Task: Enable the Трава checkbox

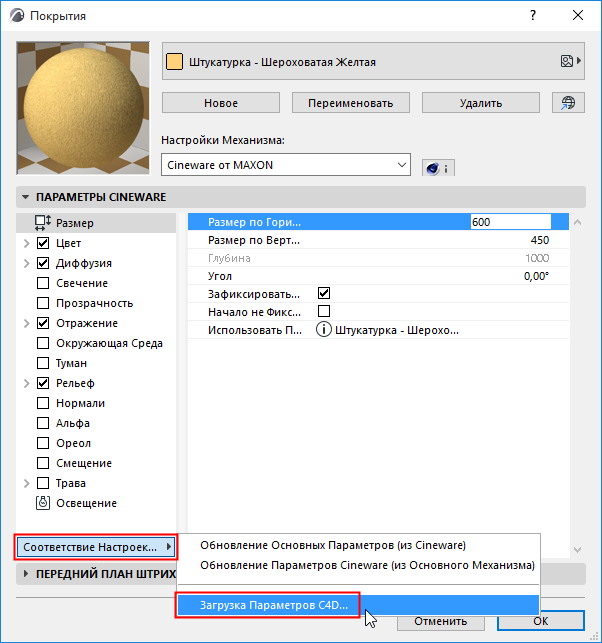Action: tap(43, 483)
